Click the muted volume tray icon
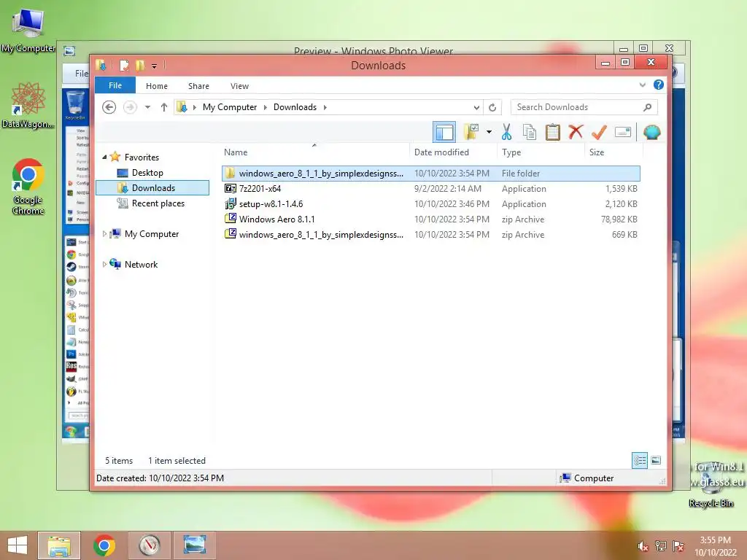This screenshot has height=560, width=747. (x=643, y=546)
